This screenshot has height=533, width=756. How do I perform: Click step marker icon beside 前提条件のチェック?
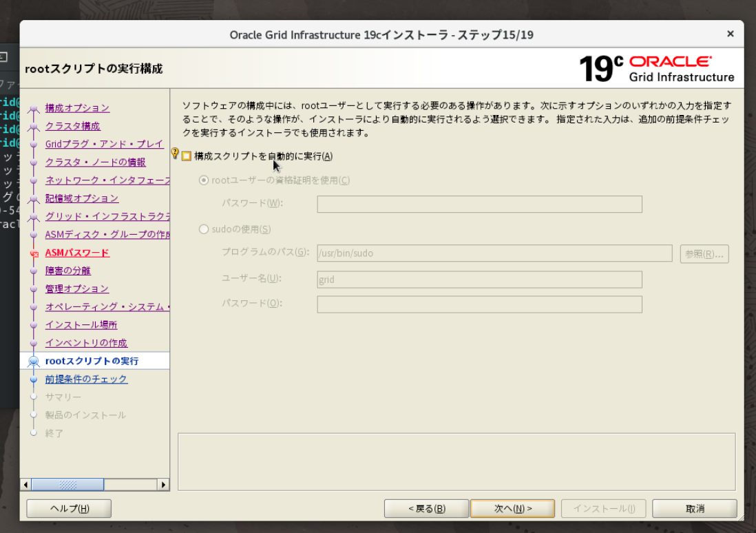(x=34, y=379)
